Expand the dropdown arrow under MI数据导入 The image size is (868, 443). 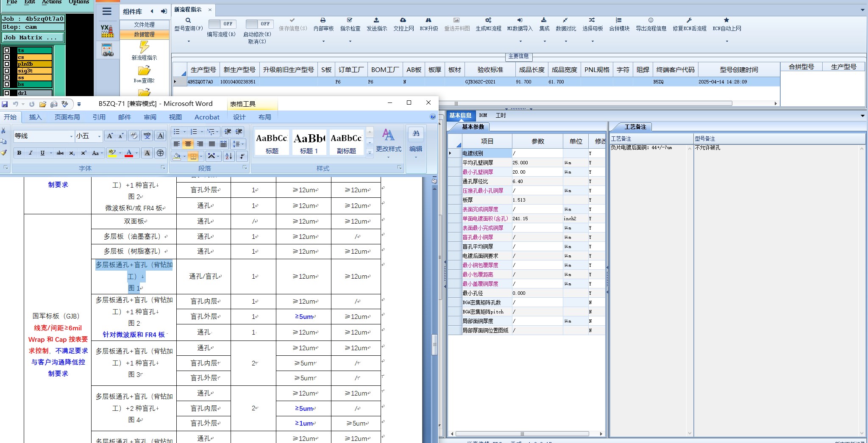(x=520, y=41)
